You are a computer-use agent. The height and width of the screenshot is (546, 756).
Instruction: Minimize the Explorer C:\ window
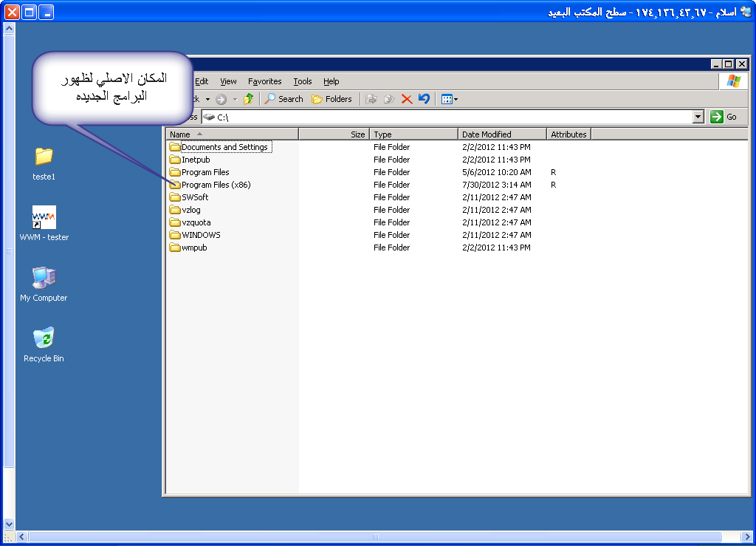(x=716, y=64)
